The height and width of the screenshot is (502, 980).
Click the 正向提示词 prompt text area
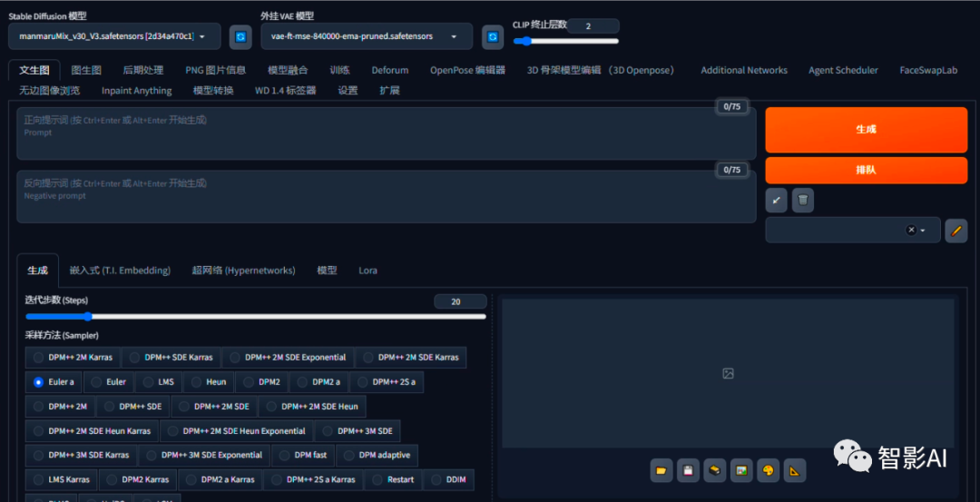pyautogui.click(x=387, y=133)
